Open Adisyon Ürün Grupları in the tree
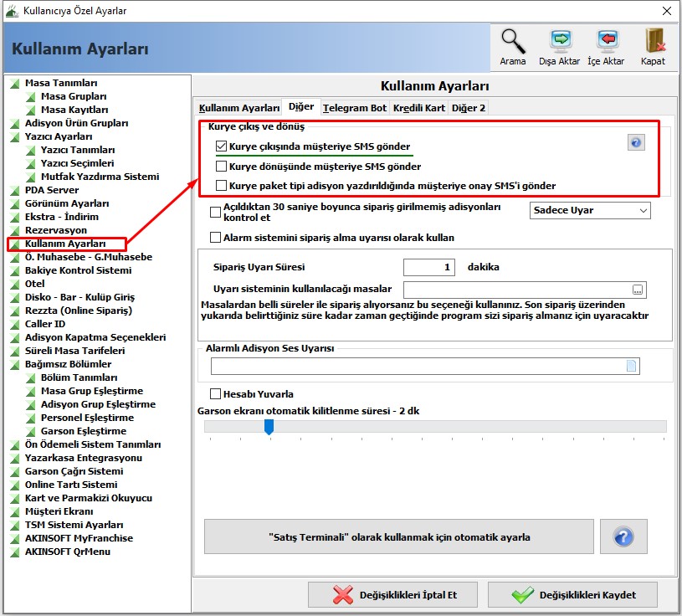 click(76, 123)
